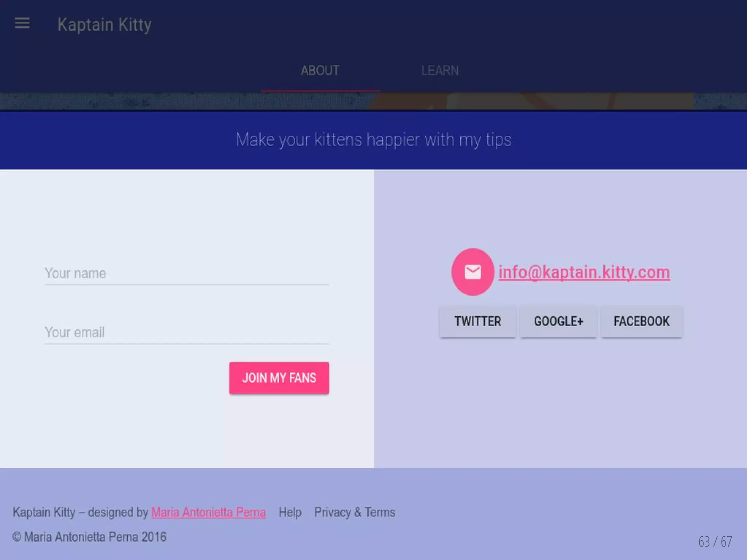Click the kittens happier tips heading
Viewport: 747px width, 560px height.
coord(373,140)
